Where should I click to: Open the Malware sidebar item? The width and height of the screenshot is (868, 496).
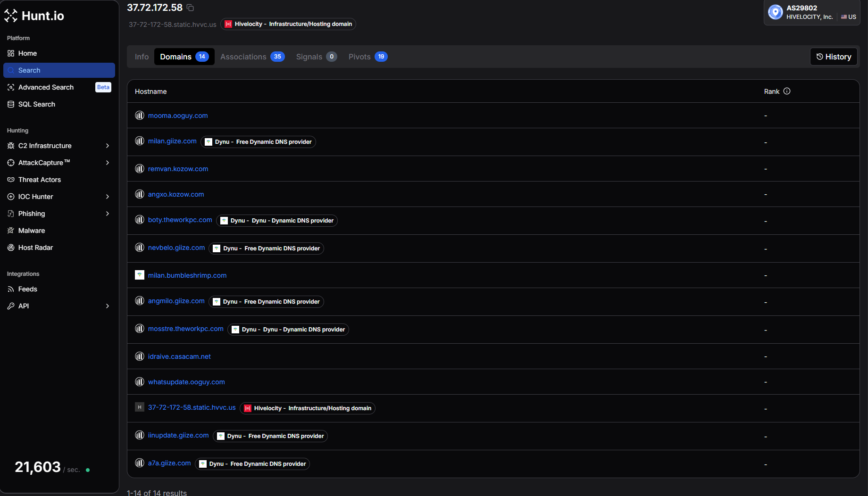point(32,231)
